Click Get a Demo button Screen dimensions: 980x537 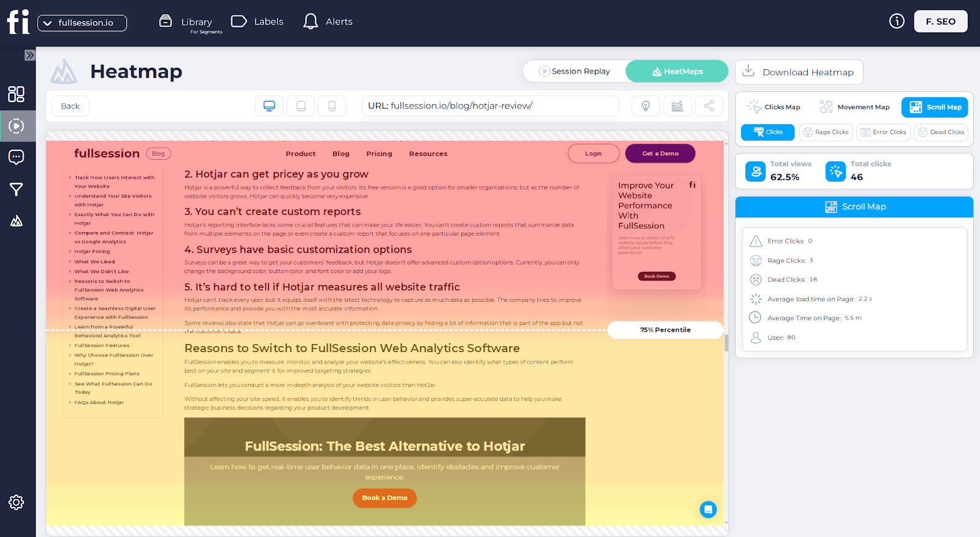[x=660, y=154]
